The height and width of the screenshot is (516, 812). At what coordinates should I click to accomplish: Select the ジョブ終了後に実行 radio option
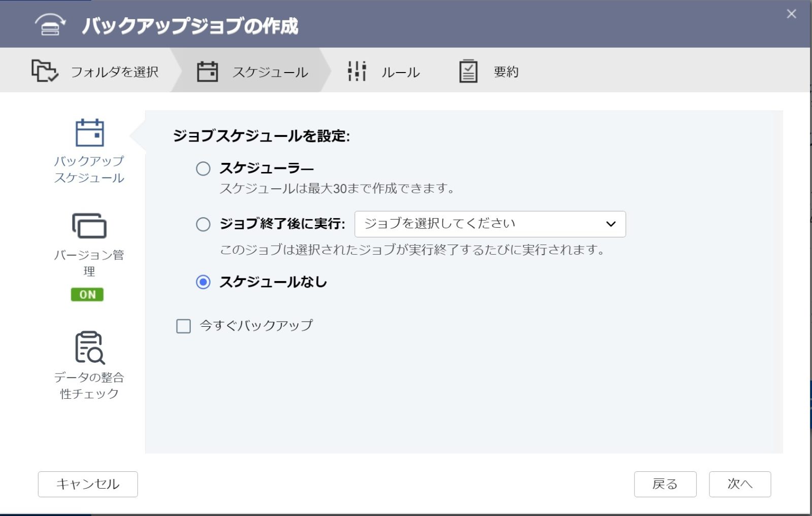[x=203, y=224]
